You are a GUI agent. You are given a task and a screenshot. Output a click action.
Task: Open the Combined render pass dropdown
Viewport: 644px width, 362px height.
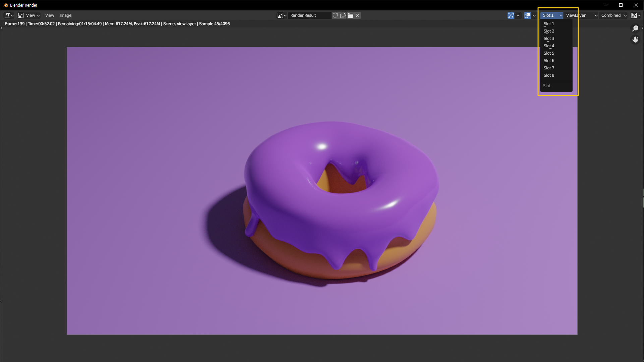click(x=613, y=15)
